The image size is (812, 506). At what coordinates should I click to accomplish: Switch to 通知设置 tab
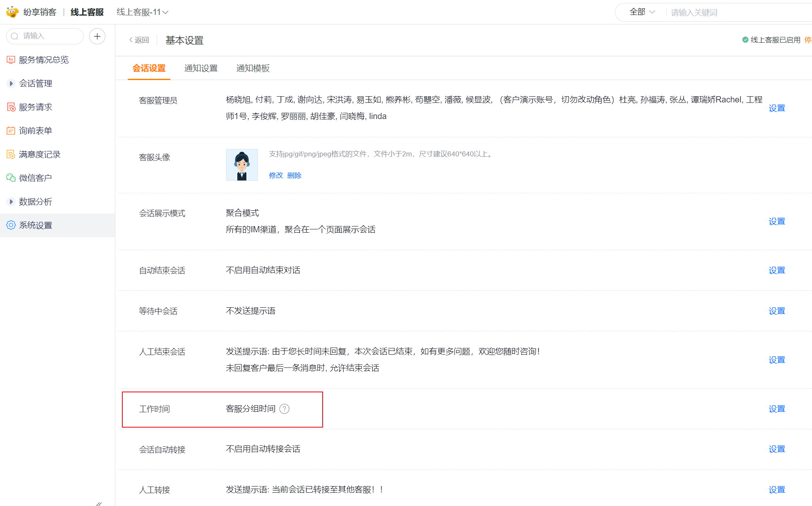point(201,68)
